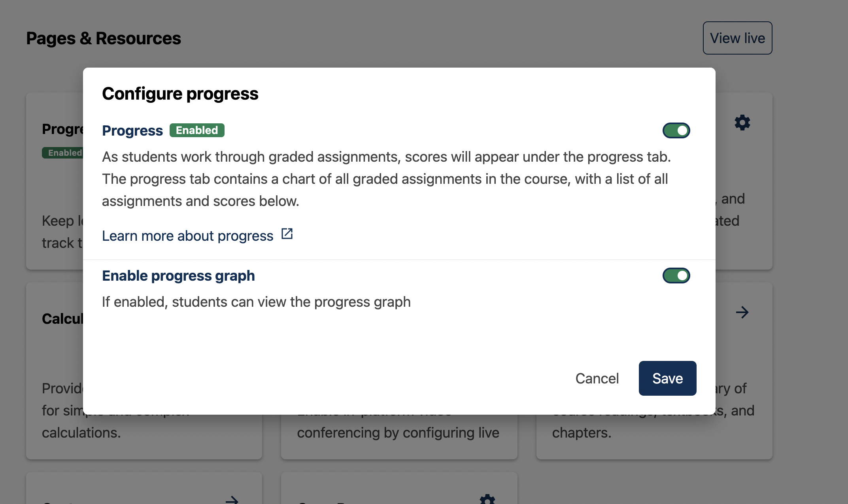The height and width of the screenshot is (504, 848).
Task: Click the Save button
Action: click(x=667, y=378)
